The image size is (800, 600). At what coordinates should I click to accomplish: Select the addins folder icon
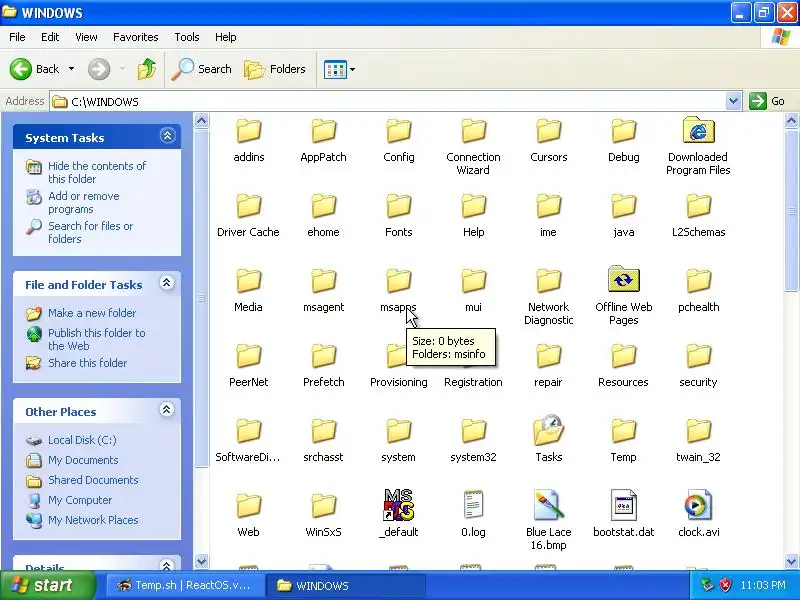pyautogui.click(x=248, y=131)
